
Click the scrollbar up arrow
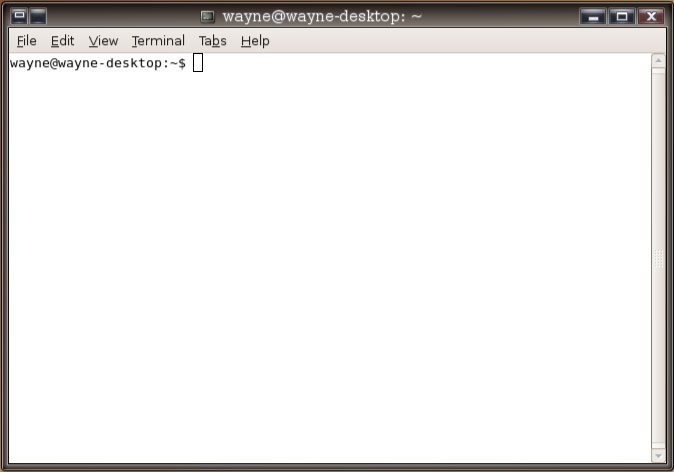click(658, 61)
